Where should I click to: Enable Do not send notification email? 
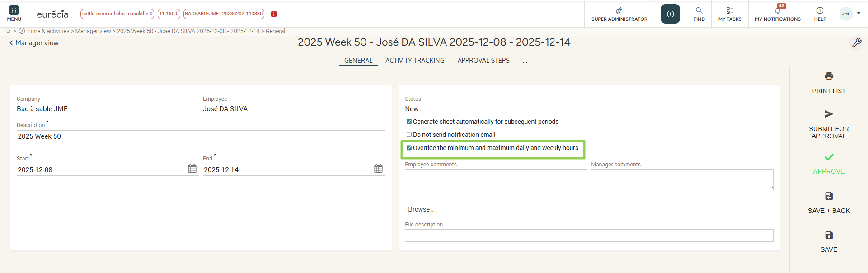click(x=409, y=135)
